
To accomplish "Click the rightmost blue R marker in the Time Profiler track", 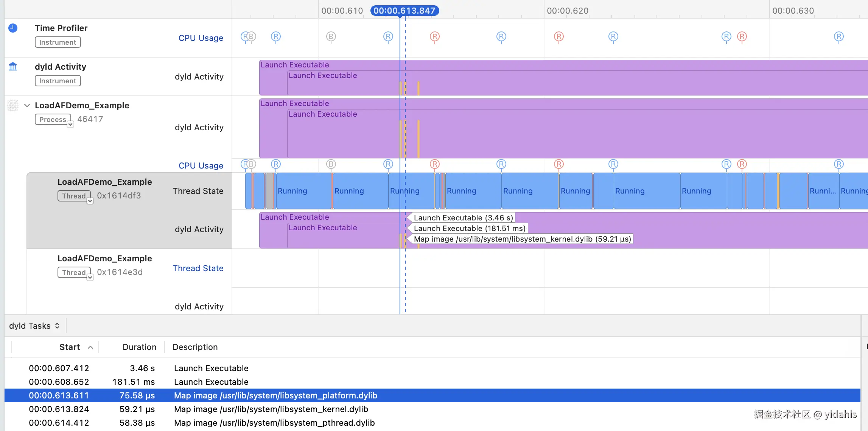I will (x=839, y=37).
